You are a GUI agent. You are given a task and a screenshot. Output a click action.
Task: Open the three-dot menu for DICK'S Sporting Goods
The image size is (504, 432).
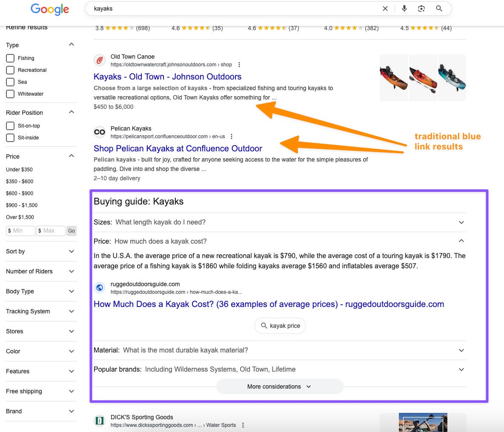click(243, 425)
